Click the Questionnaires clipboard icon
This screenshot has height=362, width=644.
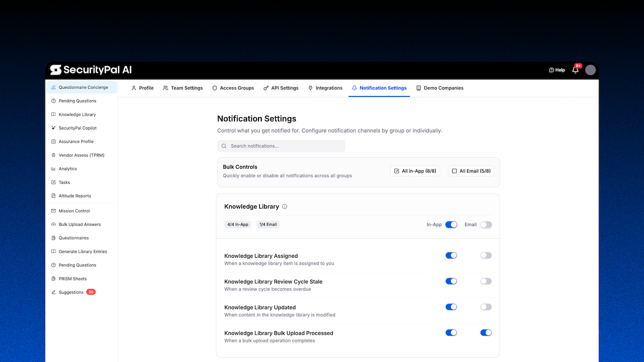(x=54, y=238)
